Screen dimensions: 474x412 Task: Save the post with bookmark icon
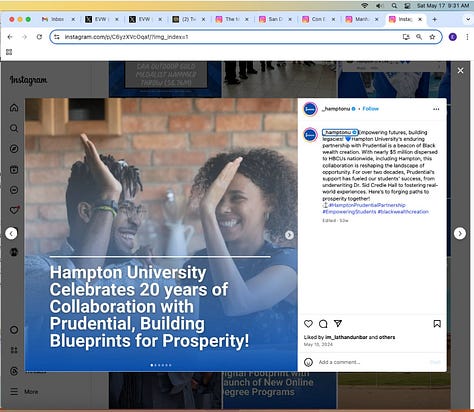coord(437,324)
